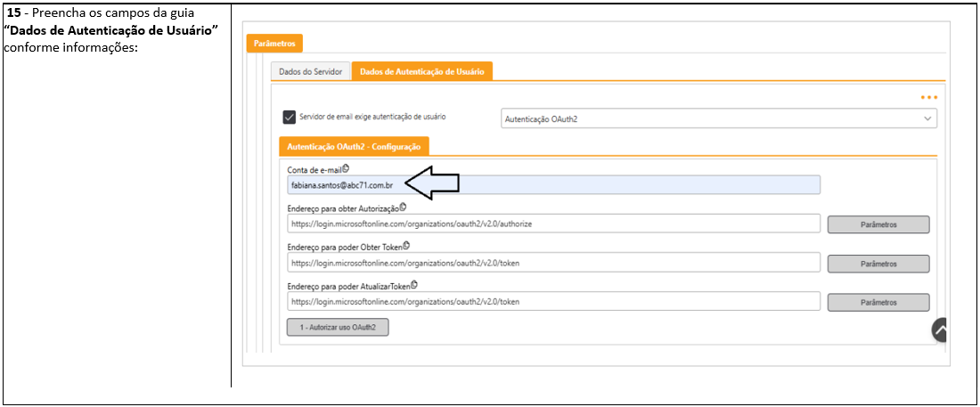Click the AtualizarToken URL text field
Image resolution: width=980 pixels, height=407 pixels.
coord(552,302)
